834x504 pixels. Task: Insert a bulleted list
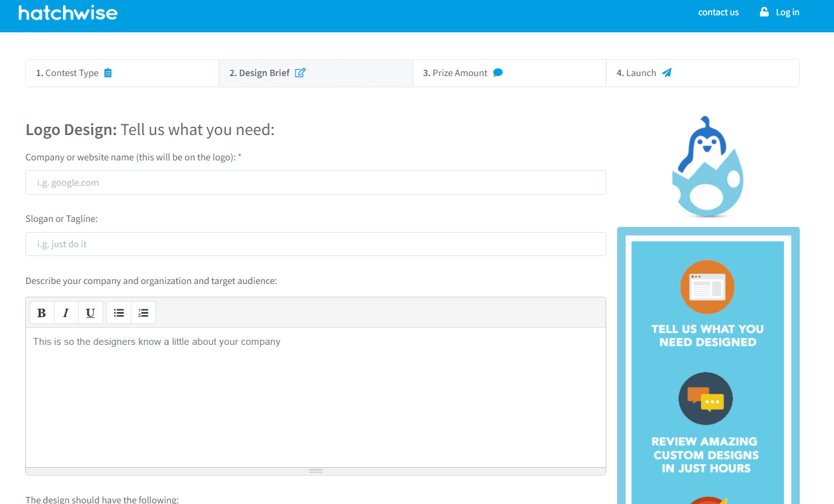[119, 312]
